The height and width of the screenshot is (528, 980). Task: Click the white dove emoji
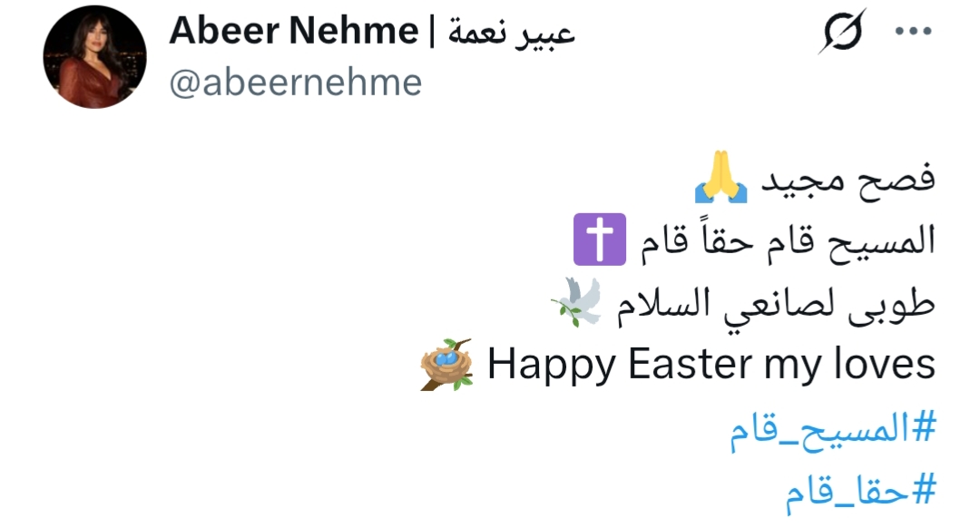[575, 302]
